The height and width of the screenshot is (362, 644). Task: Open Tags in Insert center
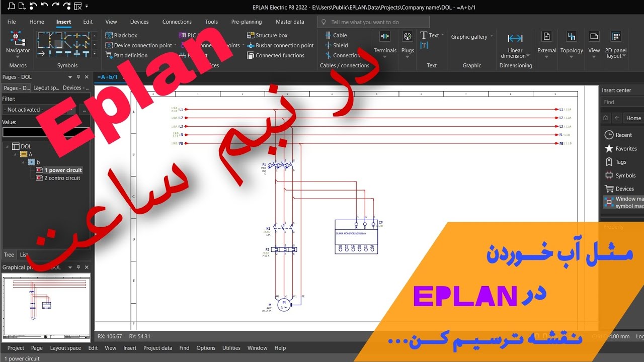615,162
